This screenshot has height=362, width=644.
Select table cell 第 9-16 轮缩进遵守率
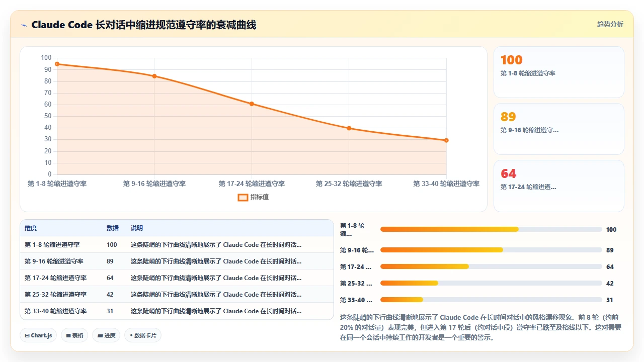[54, 261]
